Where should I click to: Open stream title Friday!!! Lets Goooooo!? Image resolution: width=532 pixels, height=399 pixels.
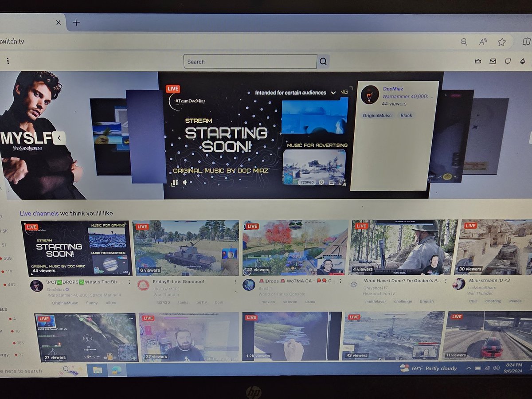[178, 282]
